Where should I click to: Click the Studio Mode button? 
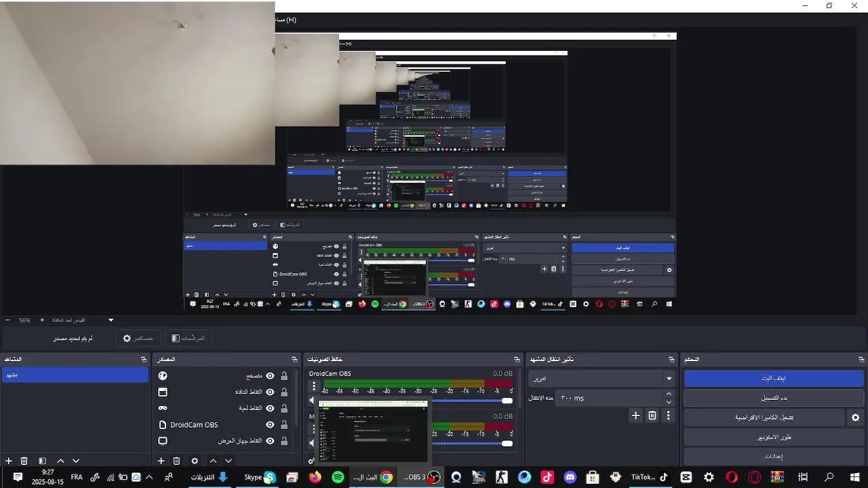774,437
